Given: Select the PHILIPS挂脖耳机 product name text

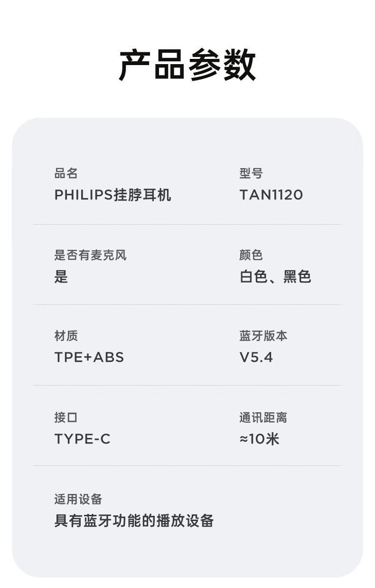Looking at the screenshot, I should pyautogui.click(x=112, y=195).
